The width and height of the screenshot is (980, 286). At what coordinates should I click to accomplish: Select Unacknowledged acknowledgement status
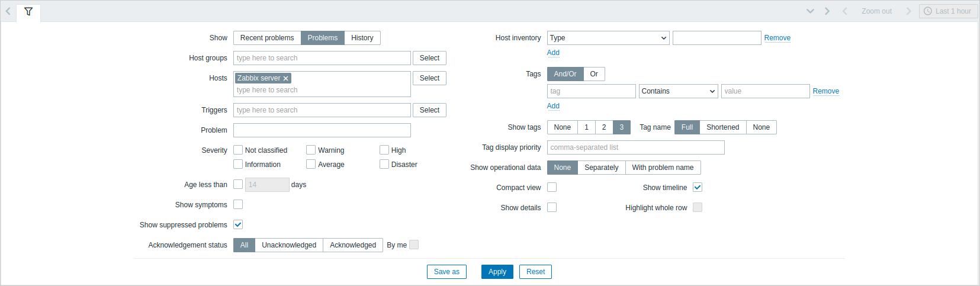(x=289, y=245)
